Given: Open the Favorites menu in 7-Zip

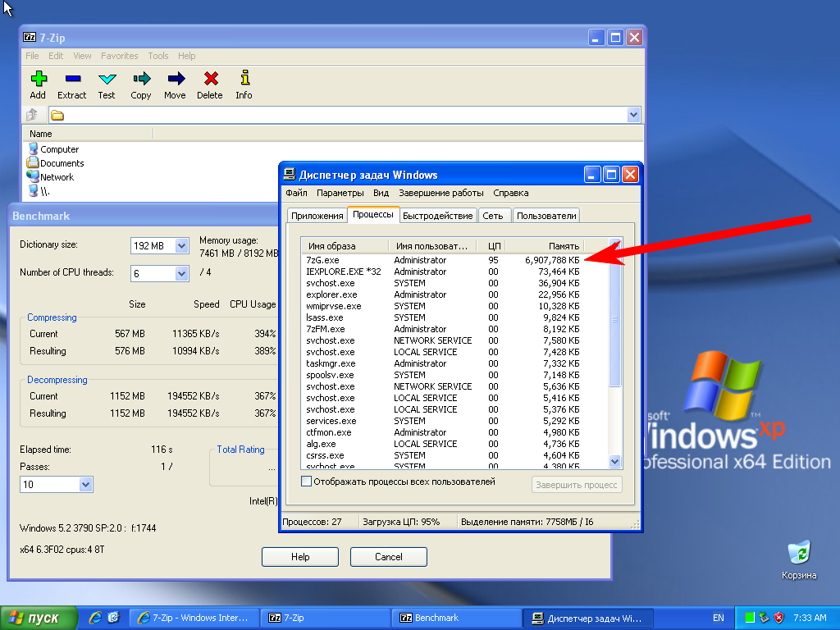Looking at the screenshot, I should pos(120,56).
